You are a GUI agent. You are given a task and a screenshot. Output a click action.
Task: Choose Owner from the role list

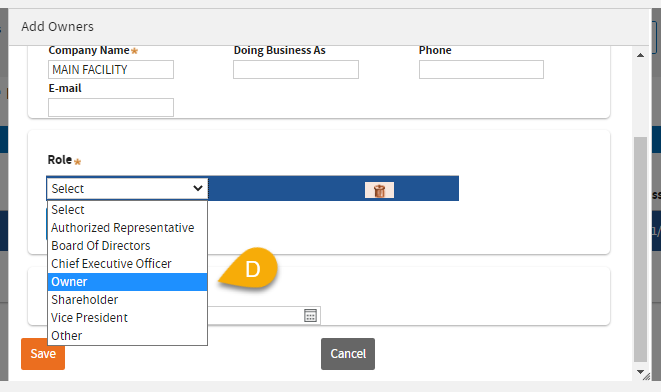point(127,282)
